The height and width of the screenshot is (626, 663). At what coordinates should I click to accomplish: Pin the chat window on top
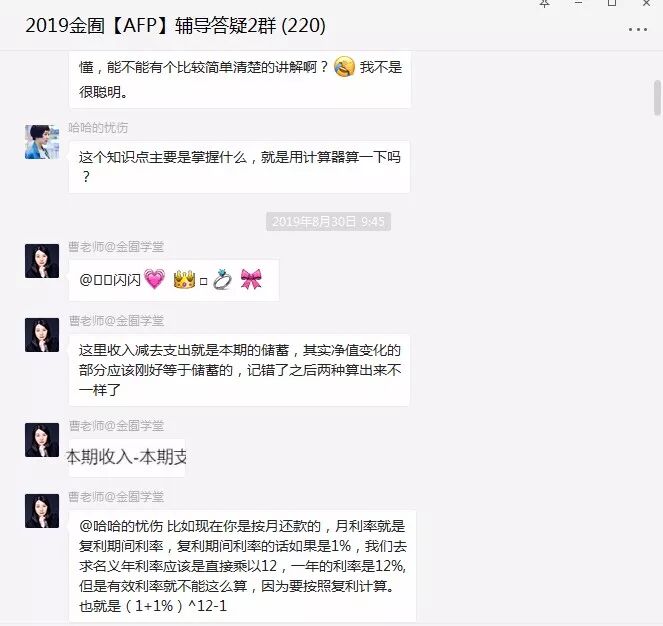click(x=544, y=3)
